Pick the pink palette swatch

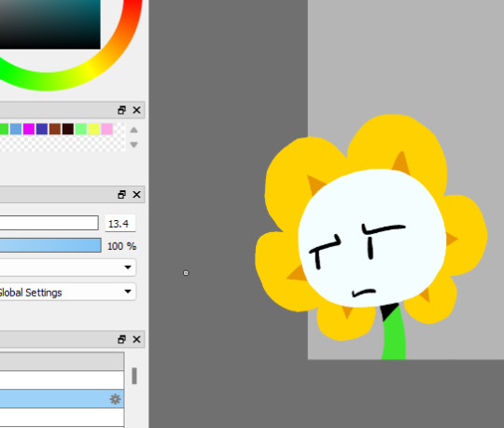coord(107,129)
